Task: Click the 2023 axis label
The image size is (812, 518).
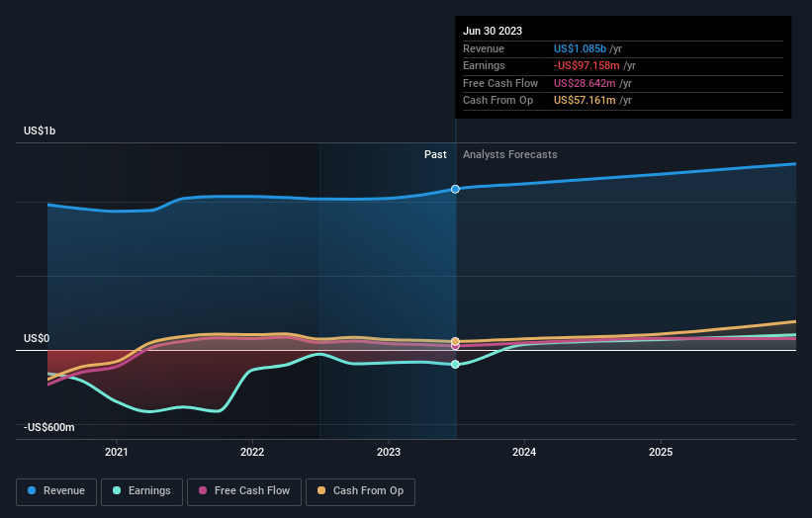Action: 389,453
